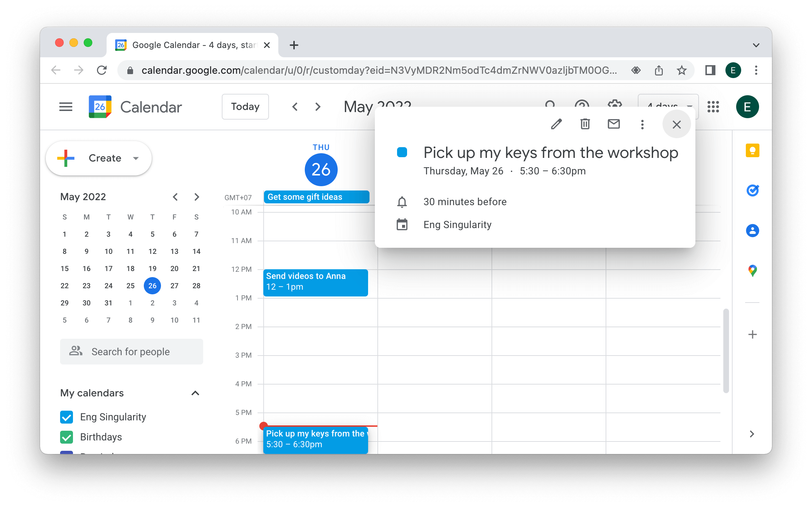Share this page from address bar
This screenshot has width=812, height=507.
pos(659,70)
